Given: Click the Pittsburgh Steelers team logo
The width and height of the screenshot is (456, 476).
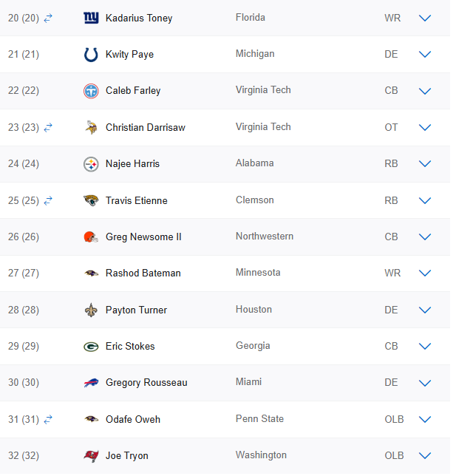Looking at the screenshot, I should click(91, 164).
